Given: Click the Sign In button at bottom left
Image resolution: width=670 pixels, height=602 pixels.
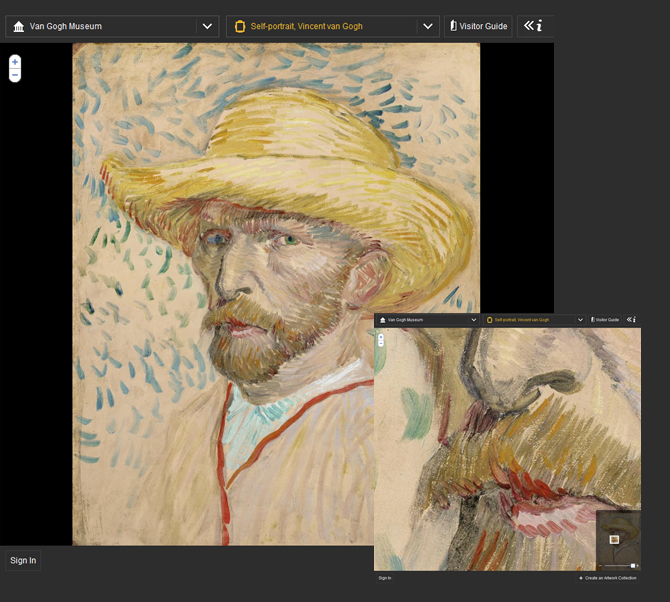Looking at the screenshot, I should pos(23,561).
